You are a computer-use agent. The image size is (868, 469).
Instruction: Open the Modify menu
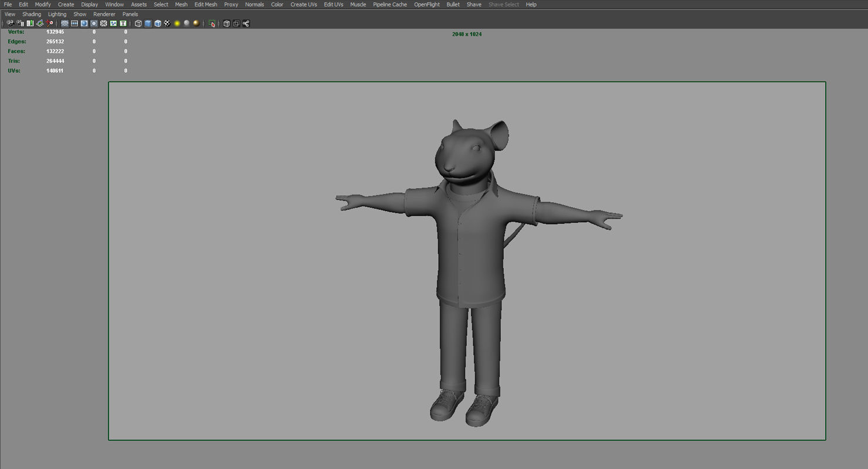click(x=43, y=4)
